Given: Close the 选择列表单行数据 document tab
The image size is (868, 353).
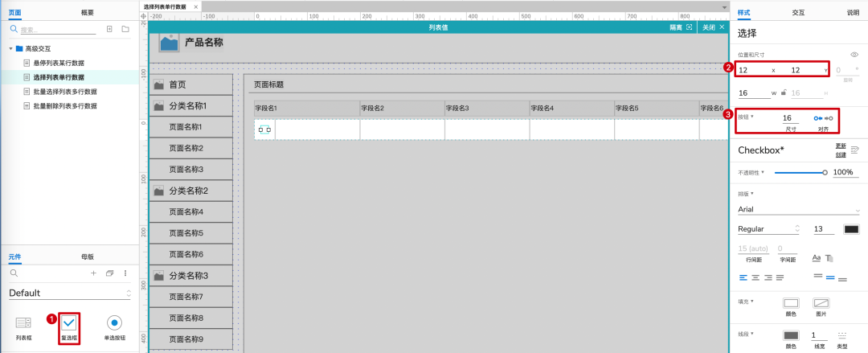Looking at the screenshot, I should (x=196, y=6).
